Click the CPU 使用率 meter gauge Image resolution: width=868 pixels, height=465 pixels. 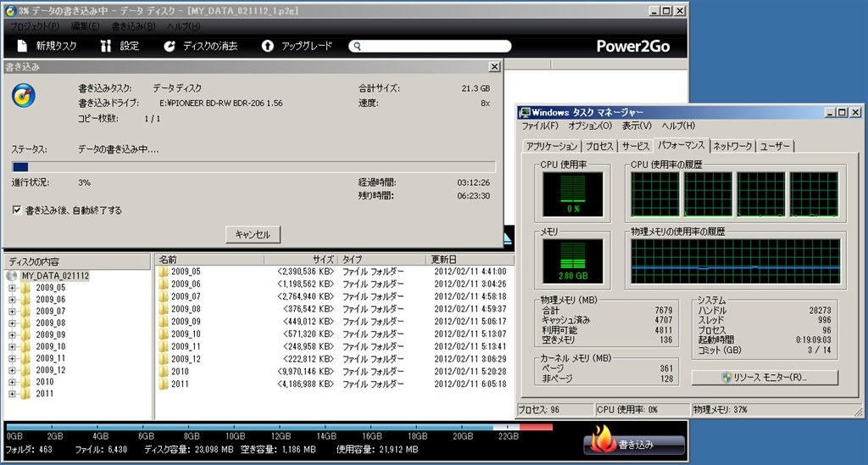(572, 194)
